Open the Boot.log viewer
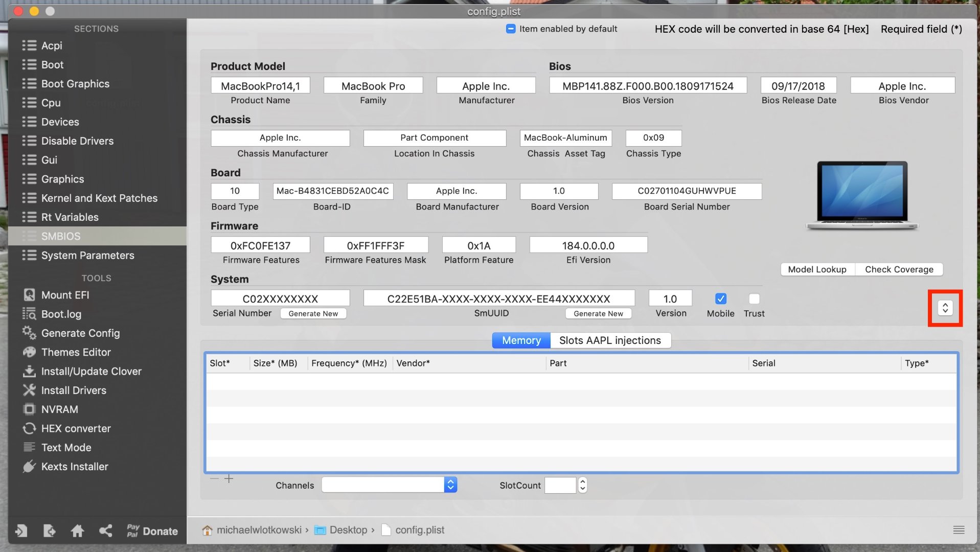This screenshot has height=552, width=980. pyautogui.click(x=61, y=314)
